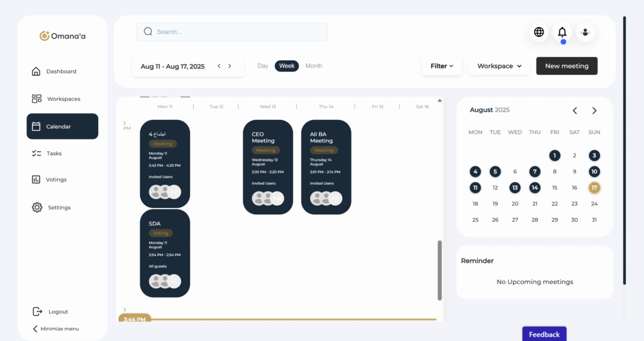Click the globe language icon
Viewport: 644px width, 341px height.
[x=538, y=32]
